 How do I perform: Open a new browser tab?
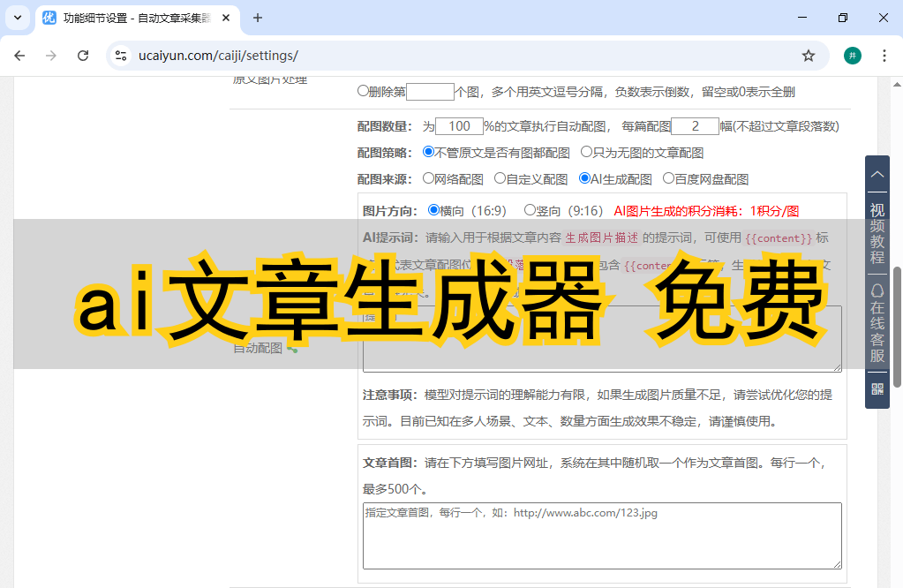pyautogui.click(x=258, y=18)
